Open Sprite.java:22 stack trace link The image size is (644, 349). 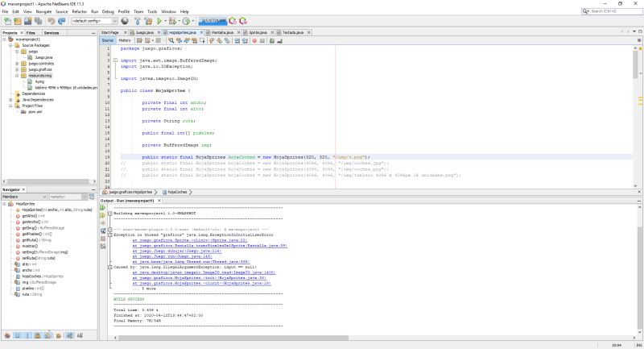point(190,240)
